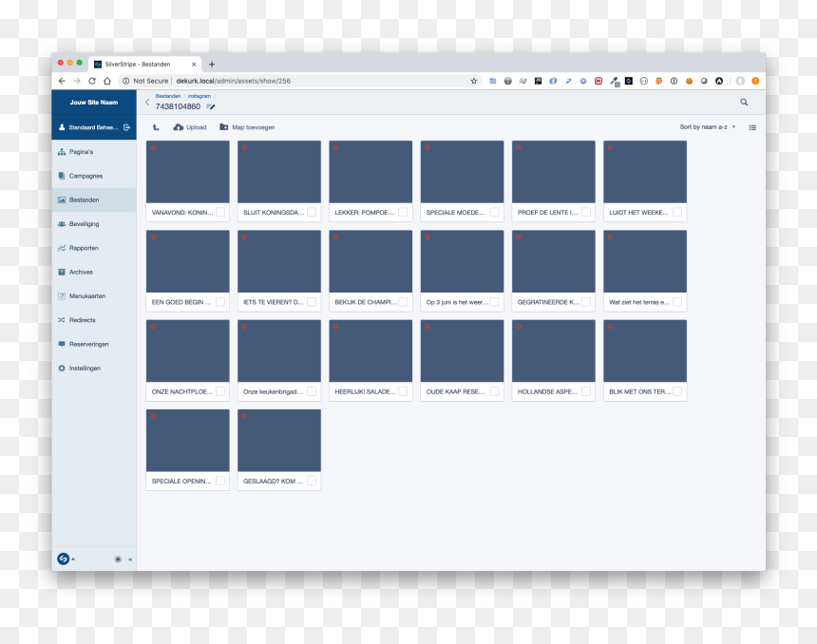Click the browser back arrow
817x644 pixels.
point(62,81)
